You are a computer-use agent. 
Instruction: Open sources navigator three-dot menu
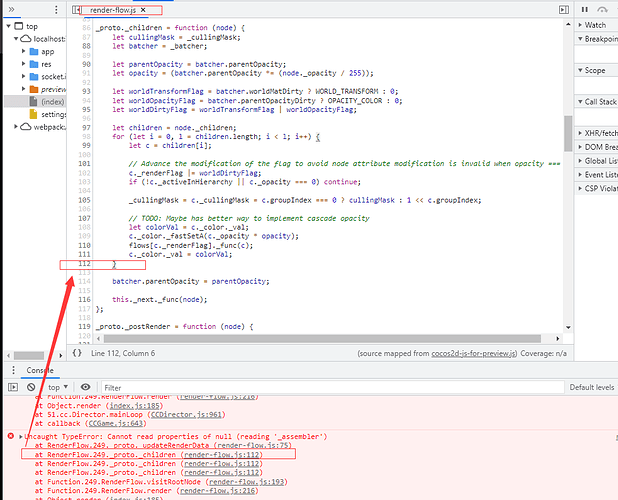click(56, 9)
